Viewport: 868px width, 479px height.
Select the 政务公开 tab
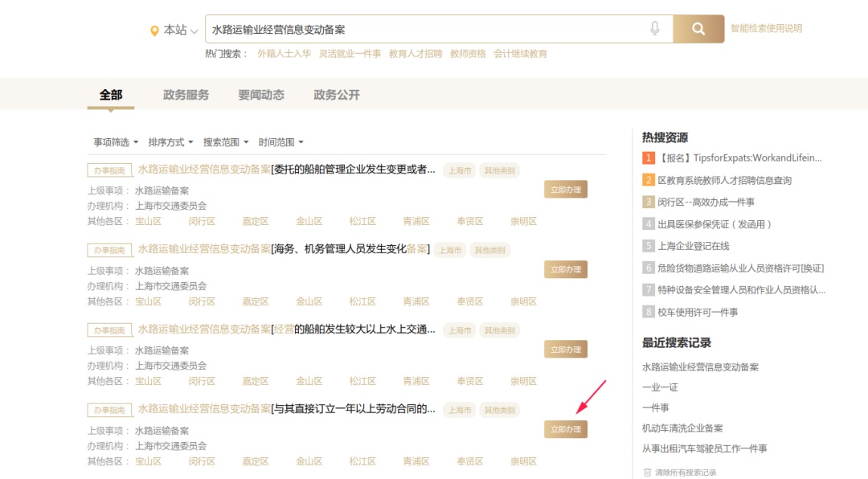(336, 95)
